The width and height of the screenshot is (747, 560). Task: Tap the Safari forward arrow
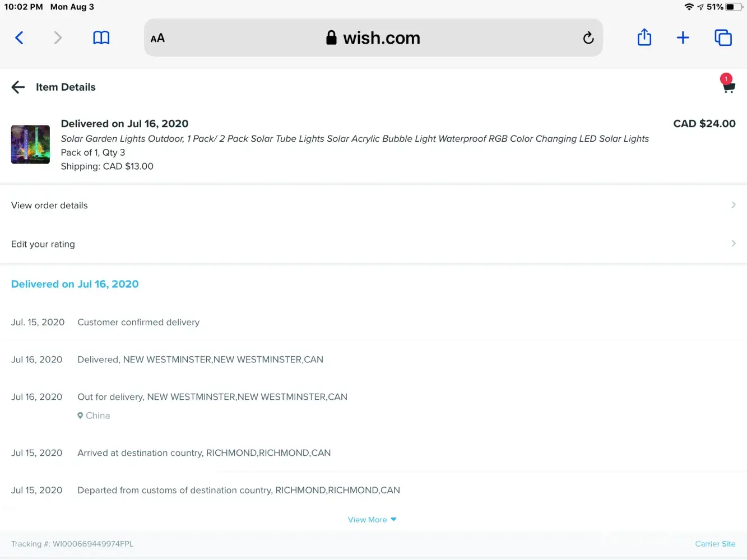click(x=58, y=38)
